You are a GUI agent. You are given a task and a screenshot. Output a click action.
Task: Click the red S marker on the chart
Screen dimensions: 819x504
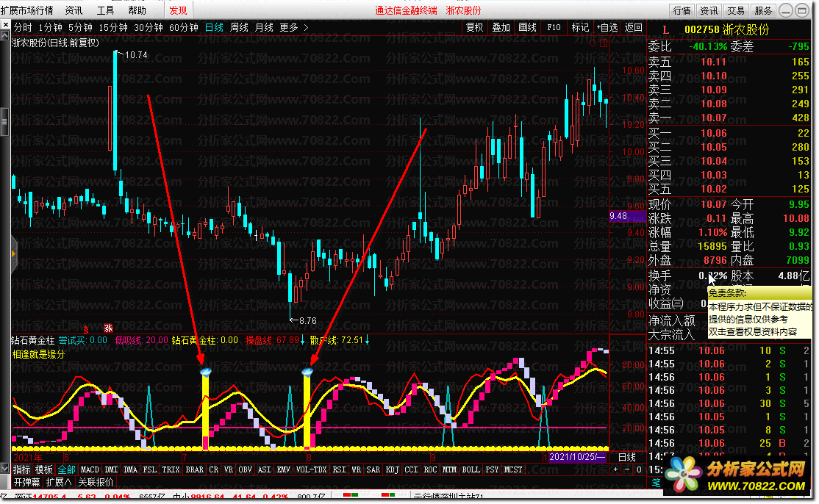click(x=86, y=329)
